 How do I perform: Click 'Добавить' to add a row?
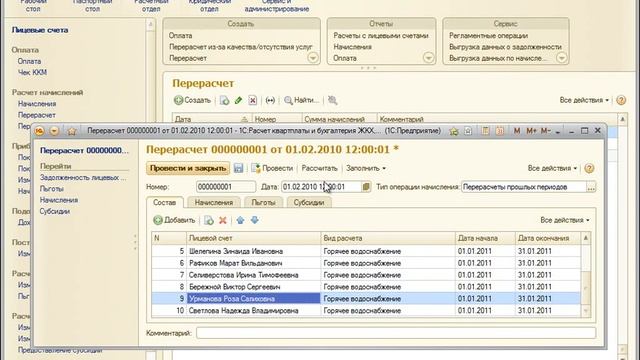coord(174,220)
